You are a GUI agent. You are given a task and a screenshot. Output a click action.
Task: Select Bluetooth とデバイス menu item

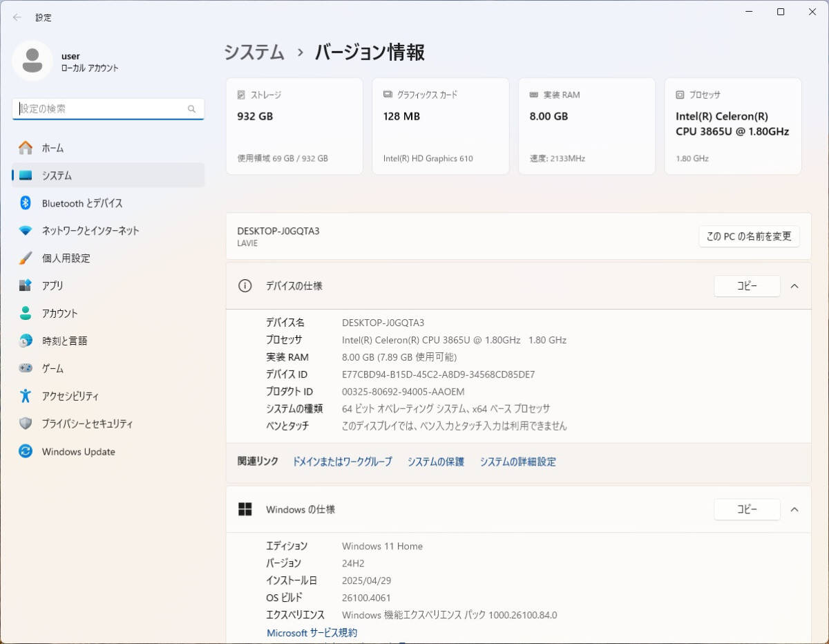pyautogui.click(x=108, y=203)
